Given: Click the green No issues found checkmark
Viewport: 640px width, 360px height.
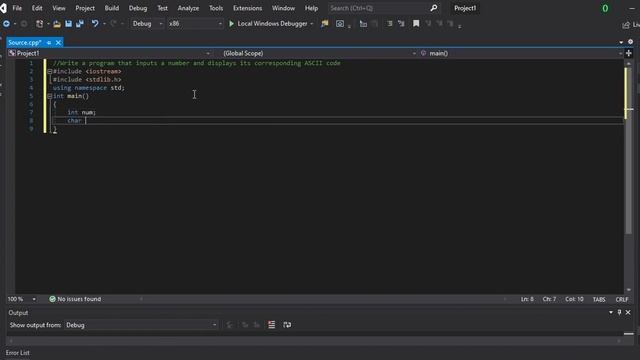Looking at the screenshot, I should [52, 299].
